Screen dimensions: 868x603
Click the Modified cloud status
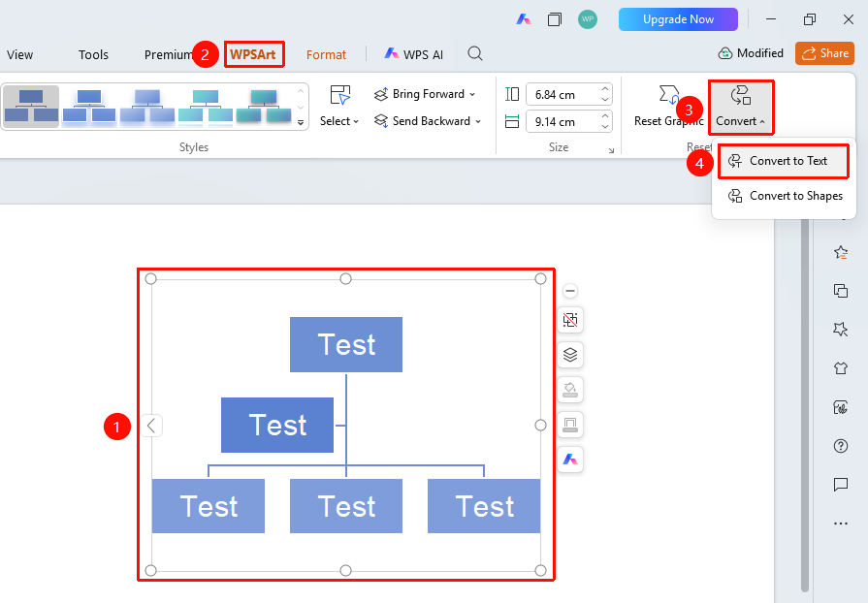click(x=751, y=53)
